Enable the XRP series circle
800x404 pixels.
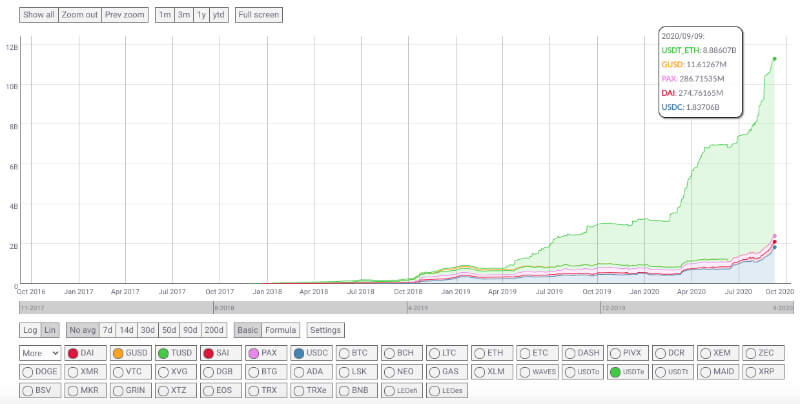749,372
